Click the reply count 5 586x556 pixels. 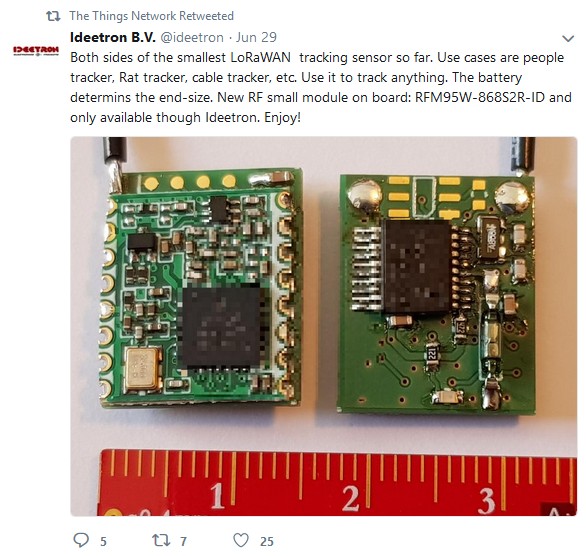tap(104, 541)
